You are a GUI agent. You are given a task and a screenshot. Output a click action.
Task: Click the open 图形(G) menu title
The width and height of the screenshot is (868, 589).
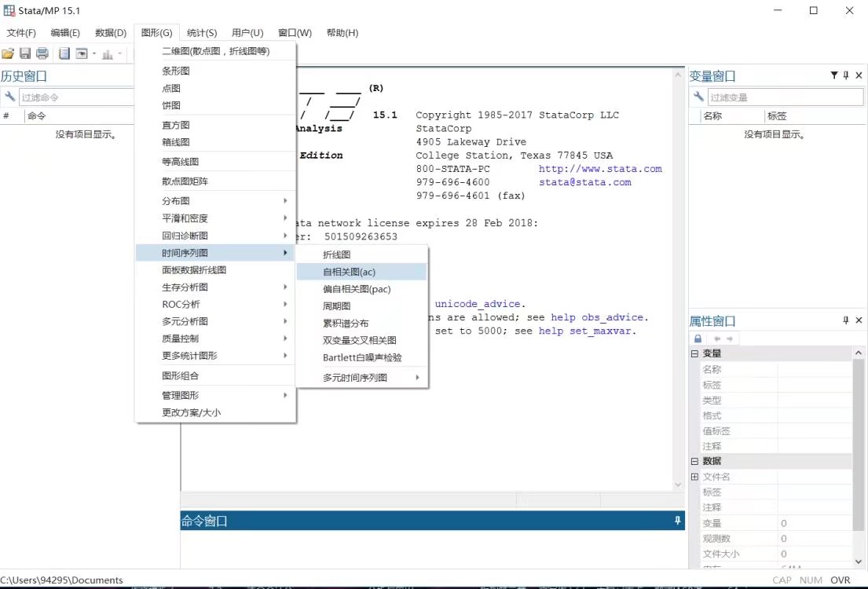[x=156, y=33]
